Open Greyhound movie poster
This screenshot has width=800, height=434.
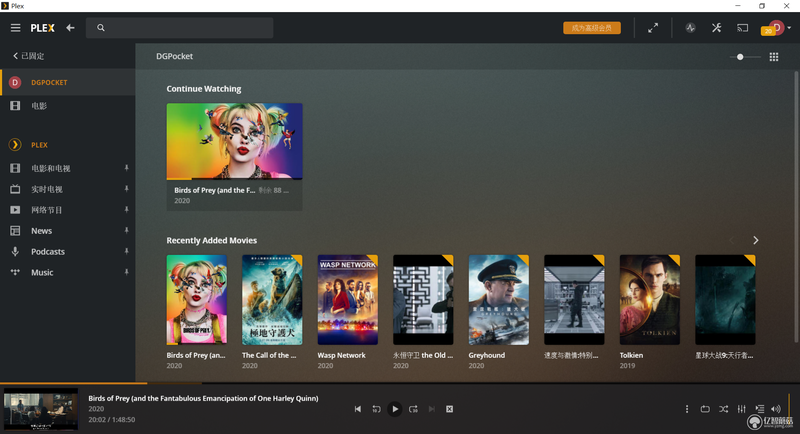pos(498,300)
